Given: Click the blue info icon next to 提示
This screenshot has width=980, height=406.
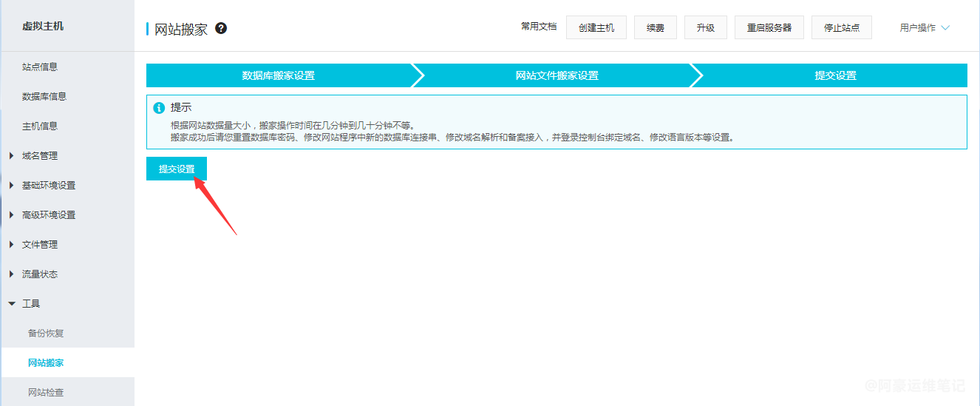Looking at the screenshot, I should coord(158,108).
